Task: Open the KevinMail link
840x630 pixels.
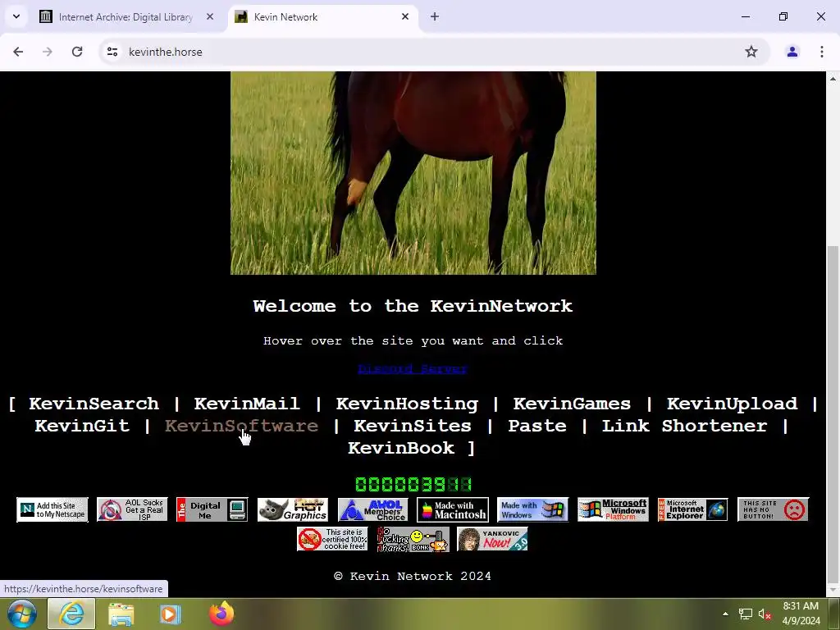Action: click(246, 404)
